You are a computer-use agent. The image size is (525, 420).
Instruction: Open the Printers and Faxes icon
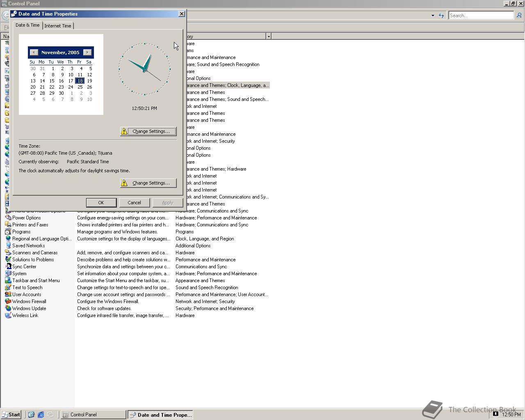tap(8, 225)
